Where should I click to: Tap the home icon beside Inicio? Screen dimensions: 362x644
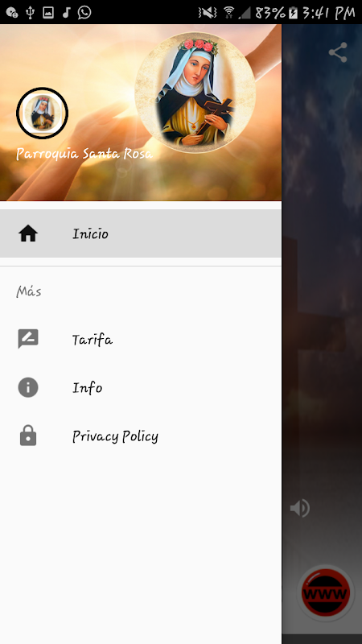[28, 233]
